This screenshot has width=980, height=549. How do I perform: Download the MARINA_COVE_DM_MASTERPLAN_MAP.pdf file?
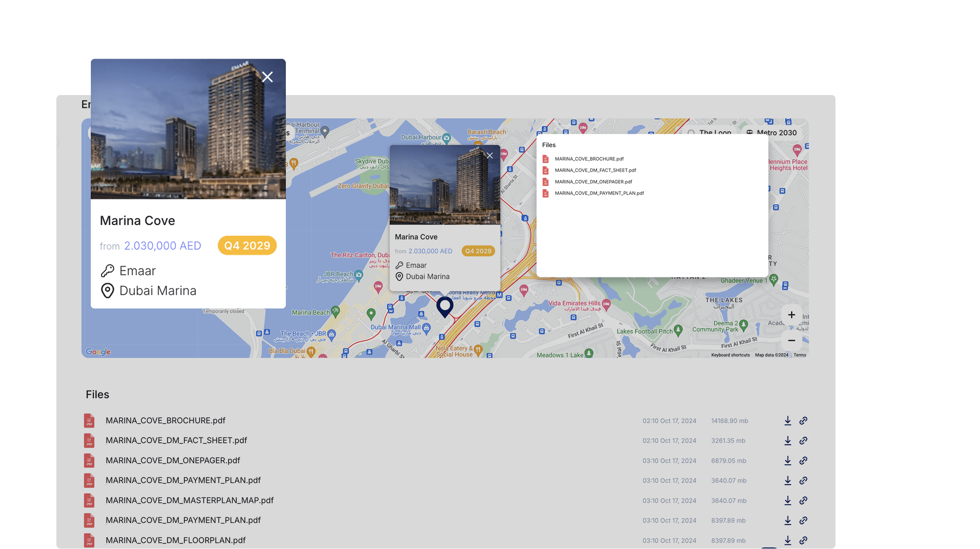point(788,500)
